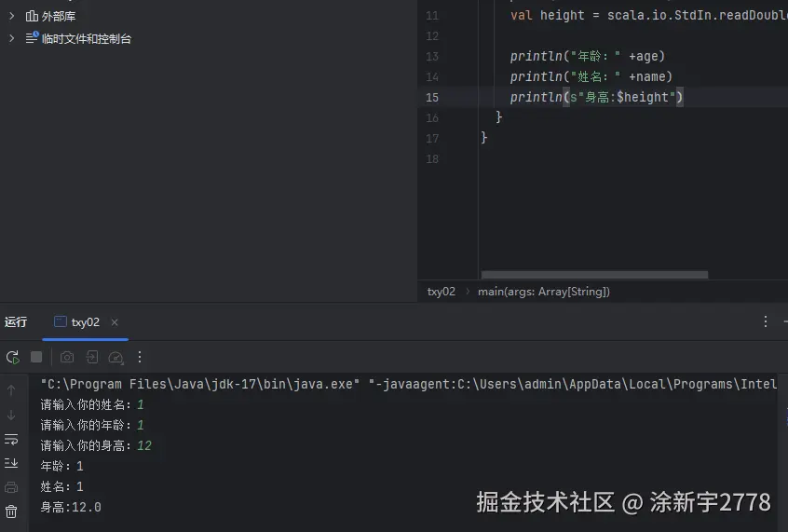Viewport: 788px width, 532px height.
Task: Clear console with the trash icon
Action: point(11,512)
